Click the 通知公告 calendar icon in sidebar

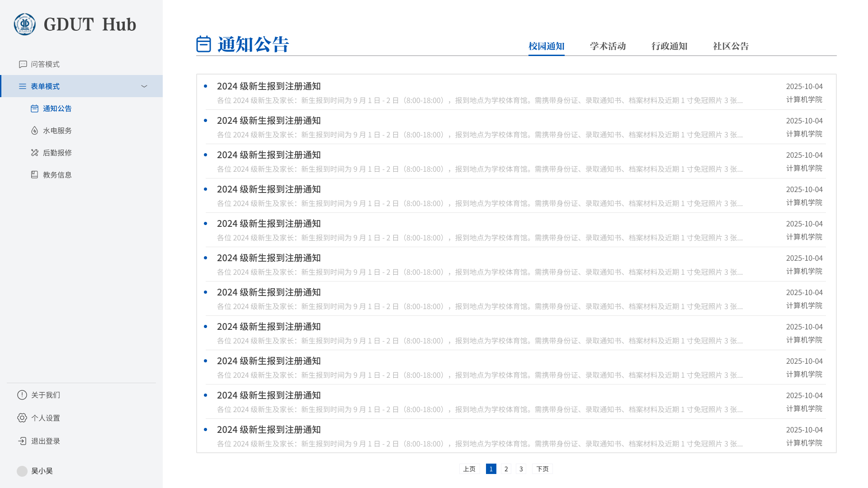pyautogui.click(x=34, y=108)
